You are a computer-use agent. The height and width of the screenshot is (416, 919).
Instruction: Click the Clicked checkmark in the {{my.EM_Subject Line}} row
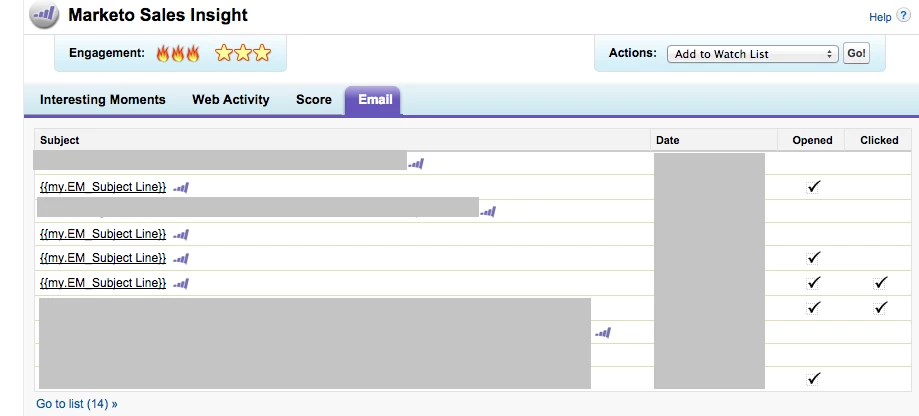[880, 282]
